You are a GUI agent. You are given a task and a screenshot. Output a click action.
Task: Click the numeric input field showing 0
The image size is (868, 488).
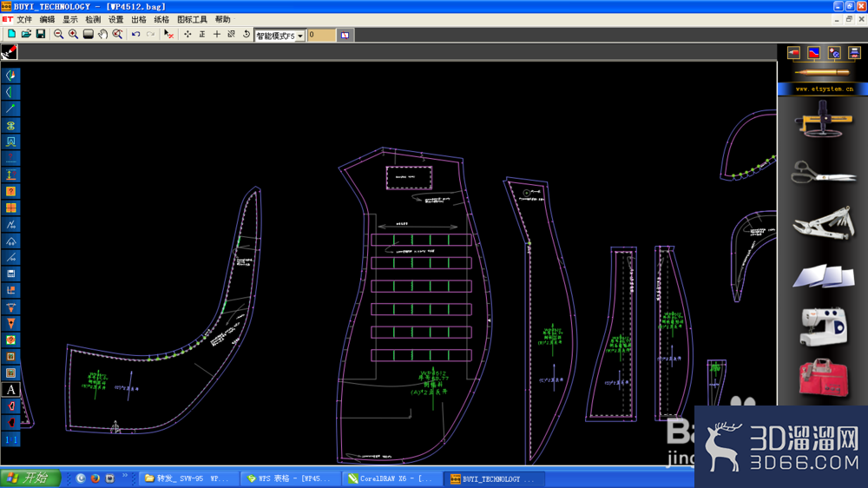click(x=321, y=35)
